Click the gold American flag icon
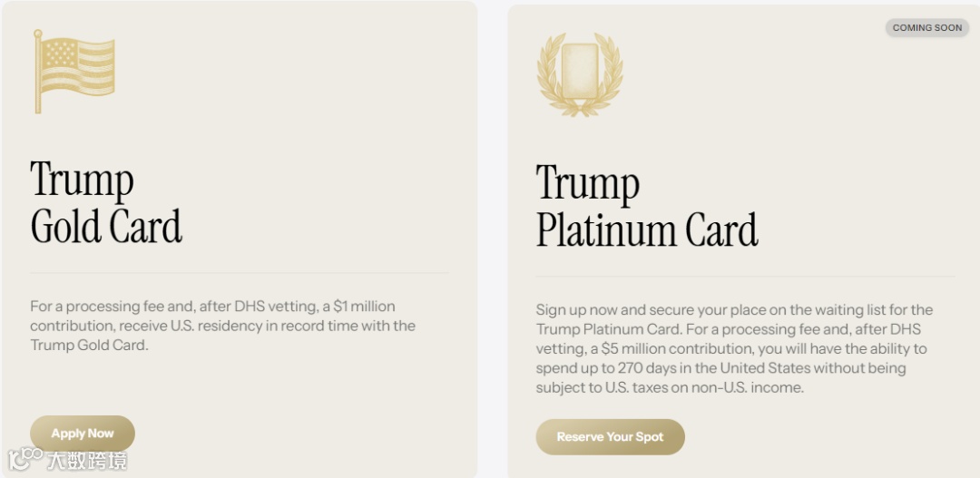Image resolution: width=980 pixels, height=478 pixels. (74, 71)
